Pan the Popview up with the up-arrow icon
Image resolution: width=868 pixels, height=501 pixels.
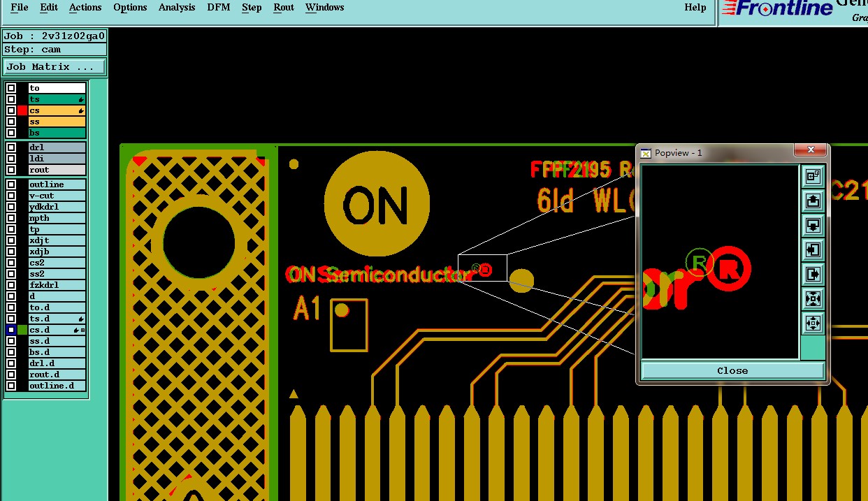(x=813, y=201)
